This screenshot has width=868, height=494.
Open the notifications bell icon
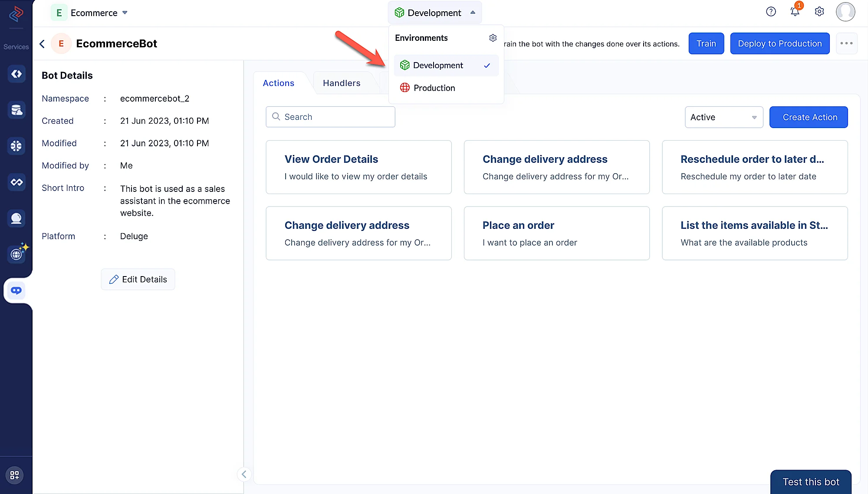795,12
